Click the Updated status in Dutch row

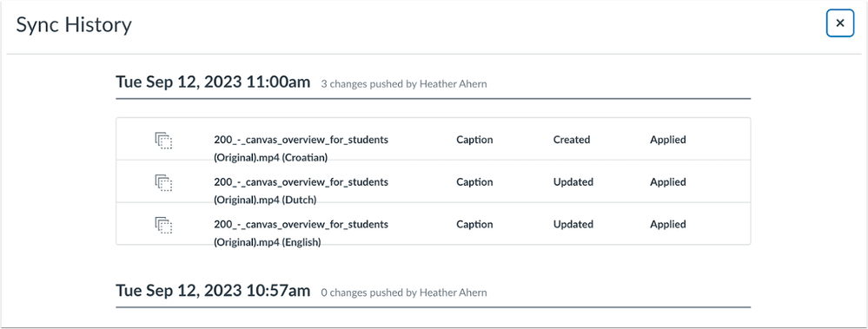point(573,182)
